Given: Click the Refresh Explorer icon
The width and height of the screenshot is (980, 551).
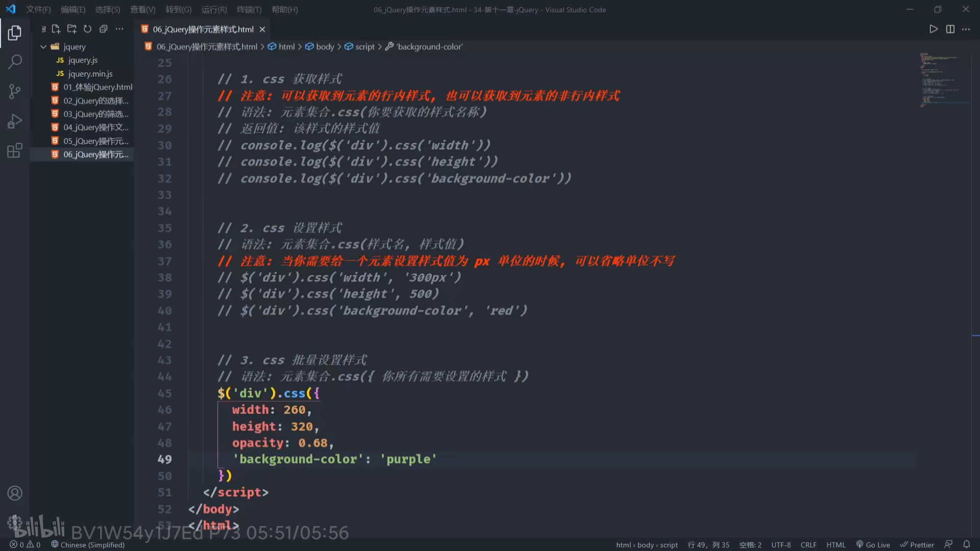Looking at the screenshot, I should (87, 29).
